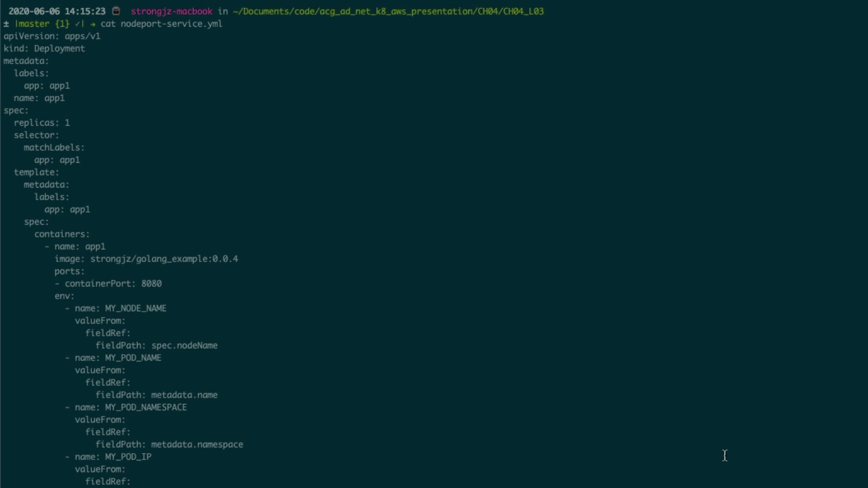Click the MY_POD_NAMESPACE env variable name
868x488 pixels.
point(146,408)
